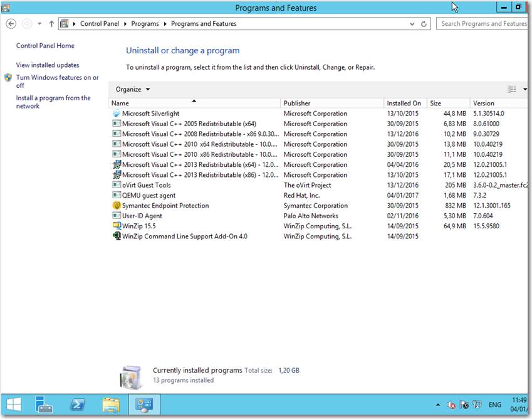This screenshot has width=532, height=419.
Task: Sort the list by Publisher column
Action: coord(331,103)
